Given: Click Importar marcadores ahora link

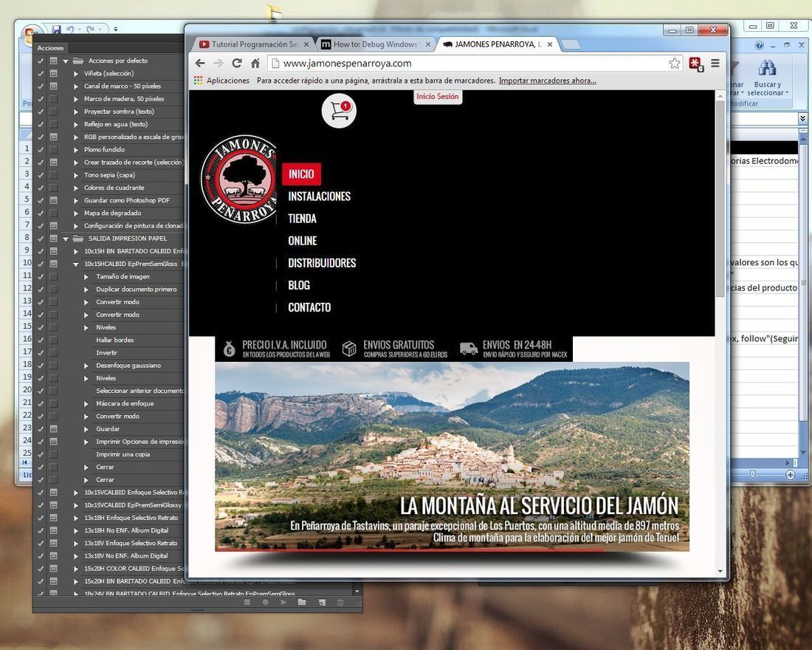Looking at the screenshot, I should tap(548, 81).
